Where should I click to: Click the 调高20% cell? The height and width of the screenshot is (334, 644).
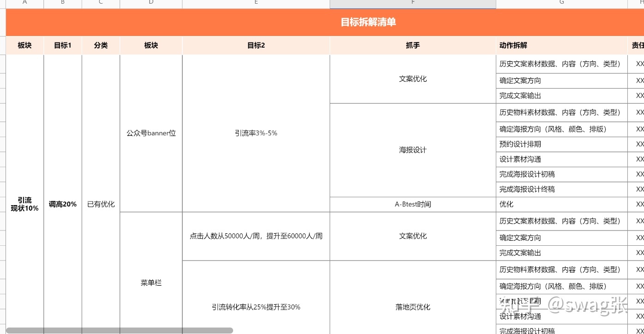(62, 204)
